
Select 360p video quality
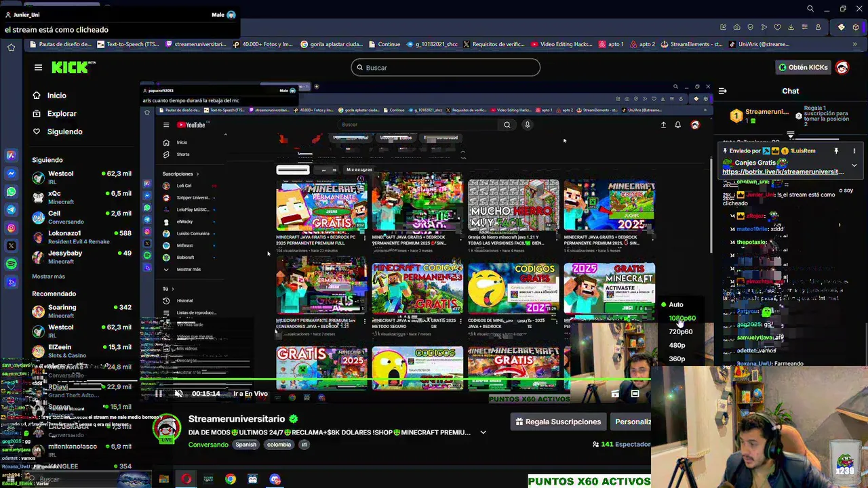(677, 359)
